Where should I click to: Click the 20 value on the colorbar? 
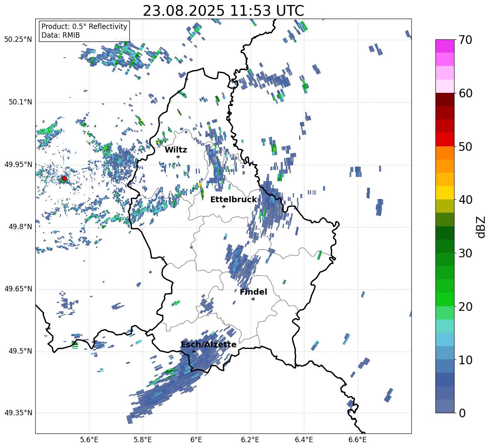click(465, 306)
